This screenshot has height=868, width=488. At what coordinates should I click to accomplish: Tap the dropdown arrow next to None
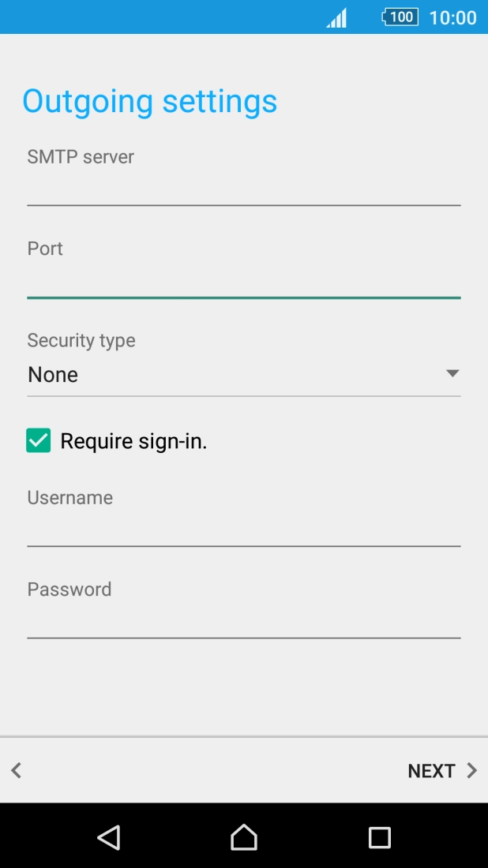(x=454, y=372)
